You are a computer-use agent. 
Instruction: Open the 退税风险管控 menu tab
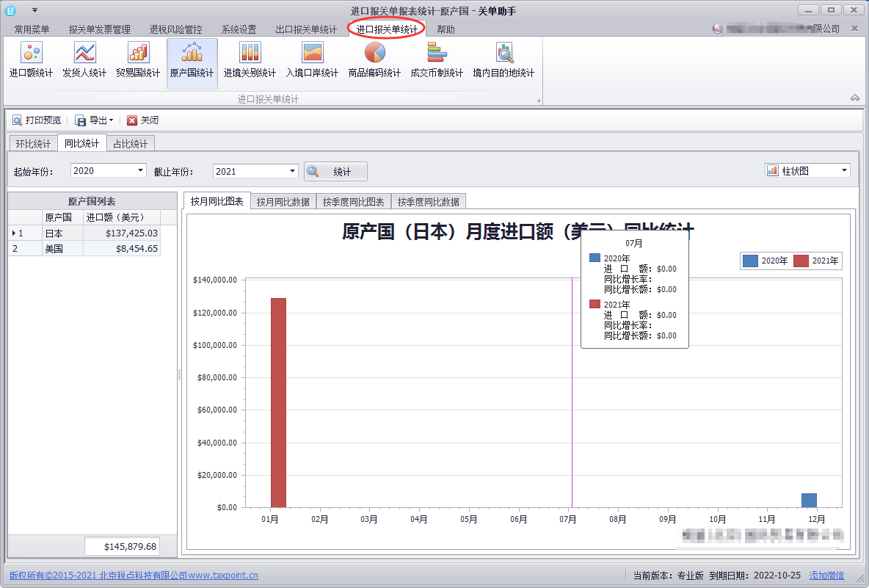click(175, 29)
